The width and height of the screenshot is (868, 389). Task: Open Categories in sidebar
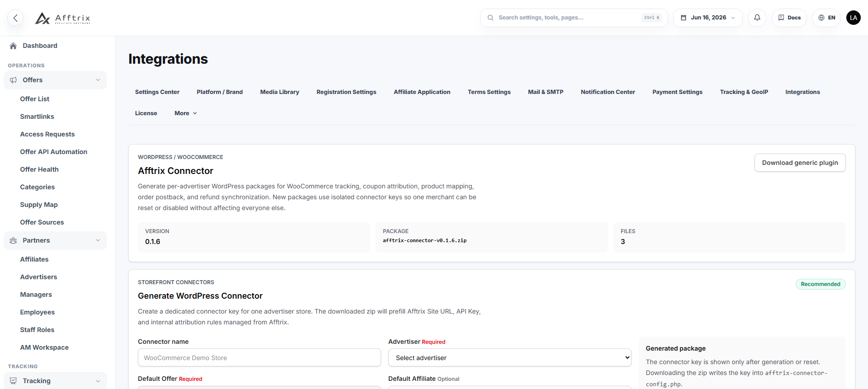point(38,187)
